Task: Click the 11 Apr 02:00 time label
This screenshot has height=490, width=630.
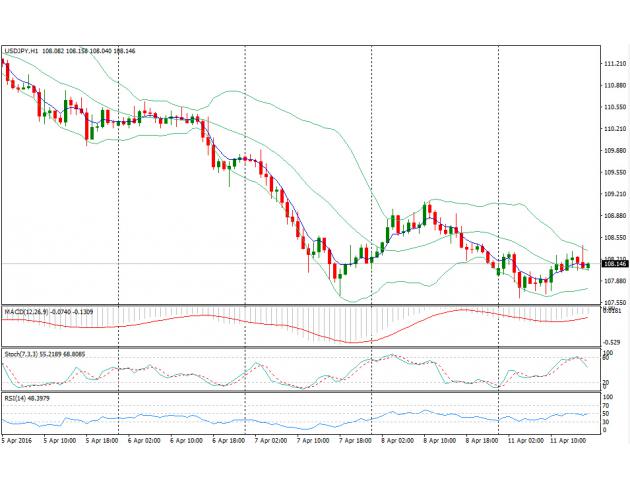Action: point(525,439)
